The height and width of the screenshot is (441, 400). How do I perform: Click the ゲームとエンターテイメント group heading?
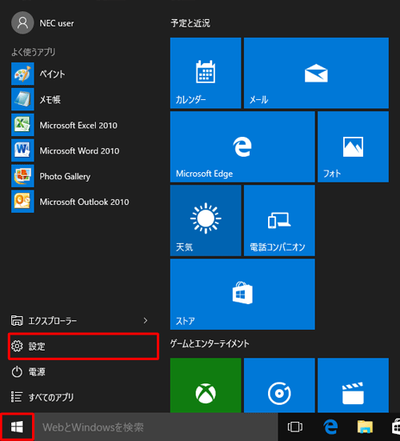point(210,344)
